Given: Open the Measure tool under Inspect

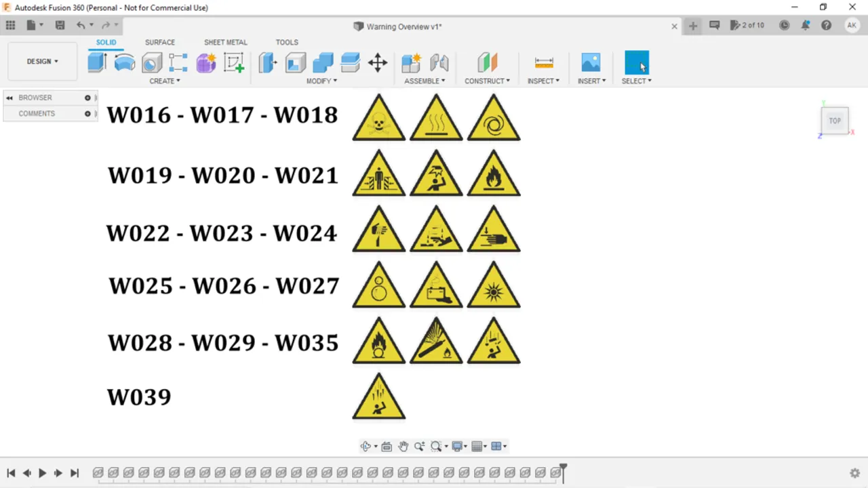Looking at the screenshot, I should (544, 62).
